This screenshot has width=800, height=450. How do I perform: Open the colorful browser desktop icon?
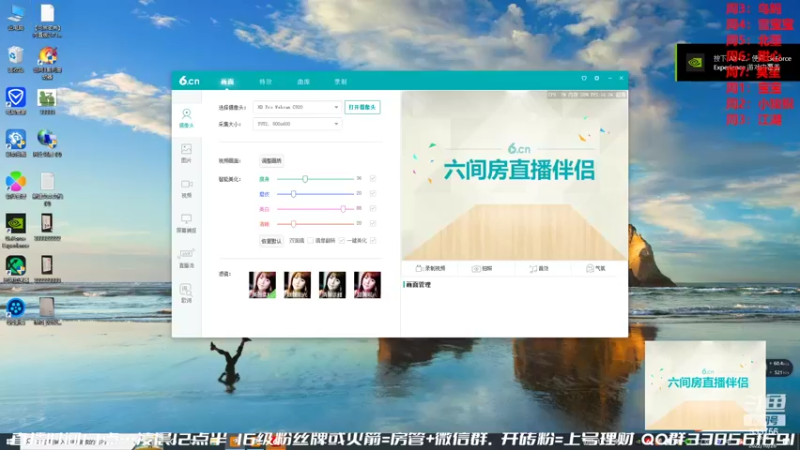47,63
